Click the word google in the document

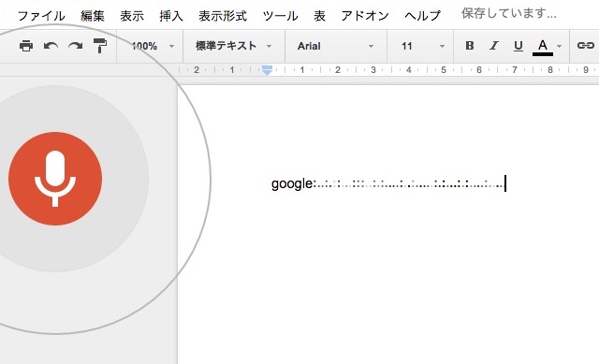292,183
